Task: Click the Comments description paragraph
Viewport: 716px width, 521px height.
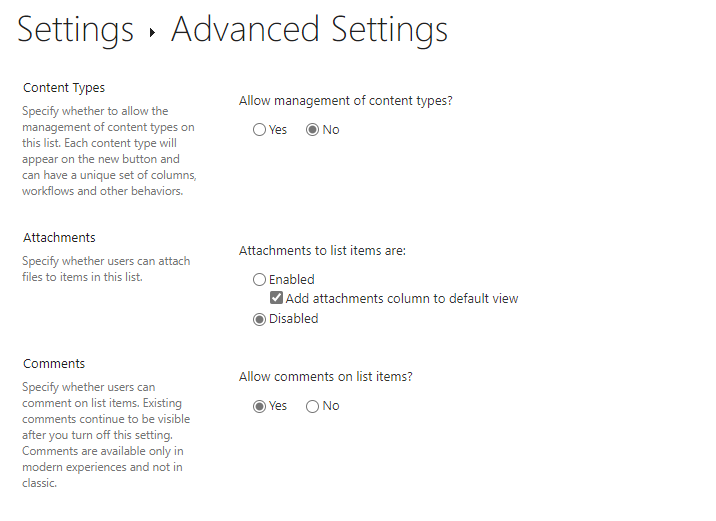Action: coord(106,435)
